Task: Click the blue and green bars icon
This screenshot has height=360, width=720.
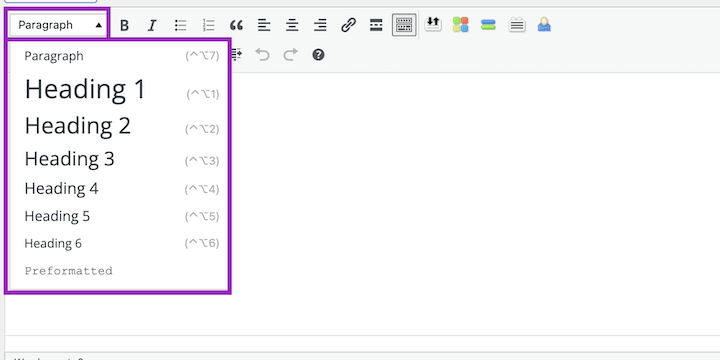Action: tap(489, 24)
